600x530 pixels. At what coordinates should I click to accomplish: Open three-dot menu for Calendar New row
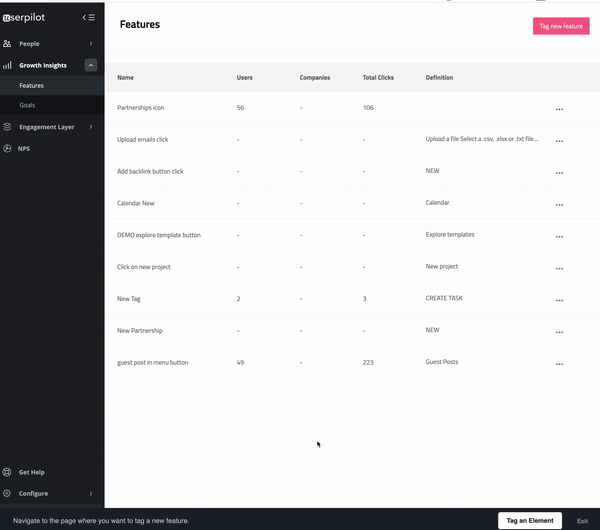click(x=559, y=204)
